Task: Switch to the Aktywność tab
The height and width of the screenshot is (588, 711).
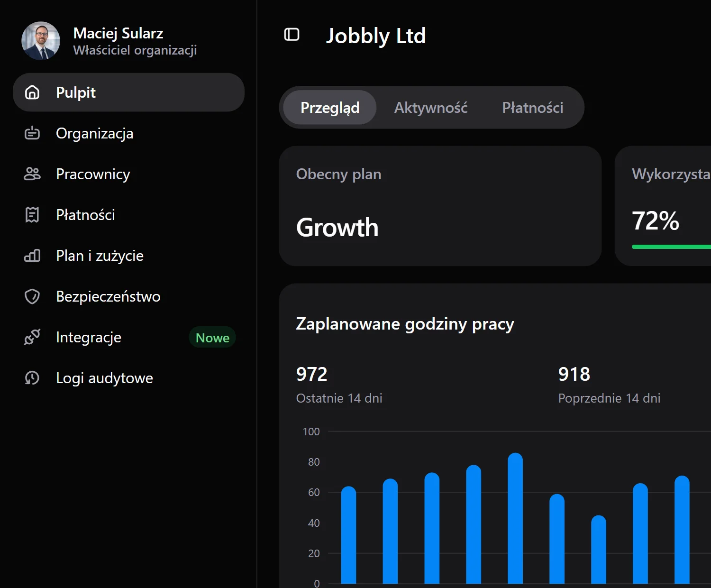Action: (x=431, y=108)
